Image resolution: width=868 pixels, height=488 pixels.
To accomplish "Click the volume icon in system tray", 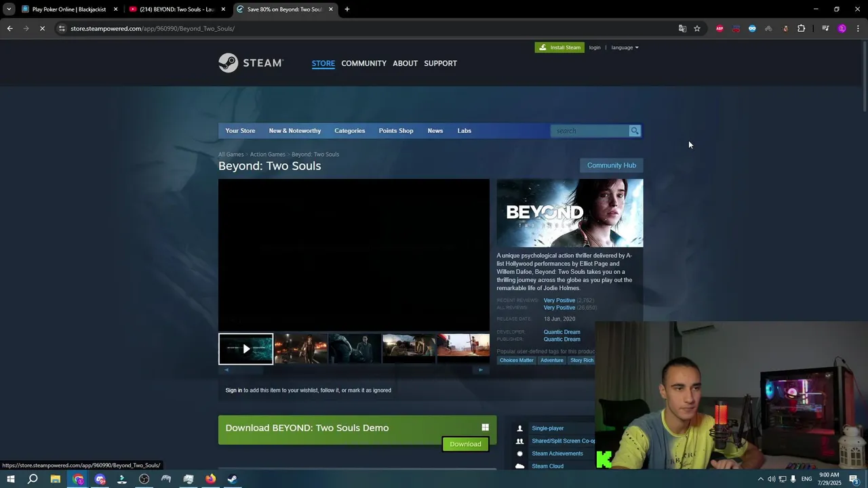I will (771, 479).
